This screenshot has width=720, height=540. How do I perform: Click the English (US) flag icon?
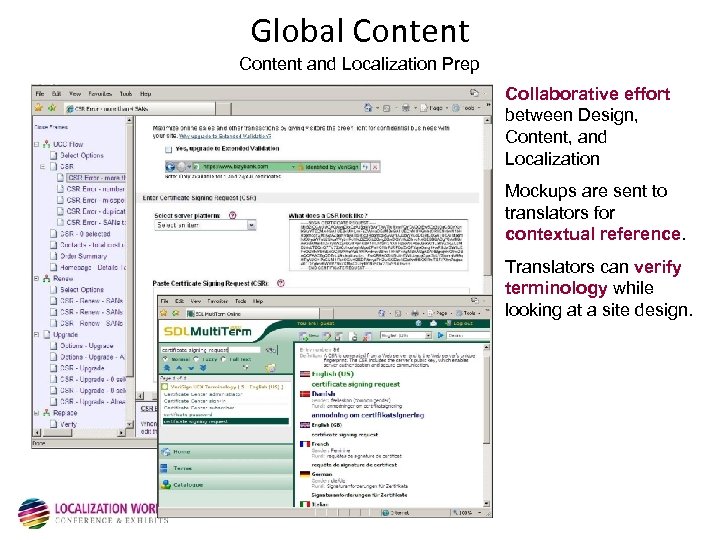point(305,374)
